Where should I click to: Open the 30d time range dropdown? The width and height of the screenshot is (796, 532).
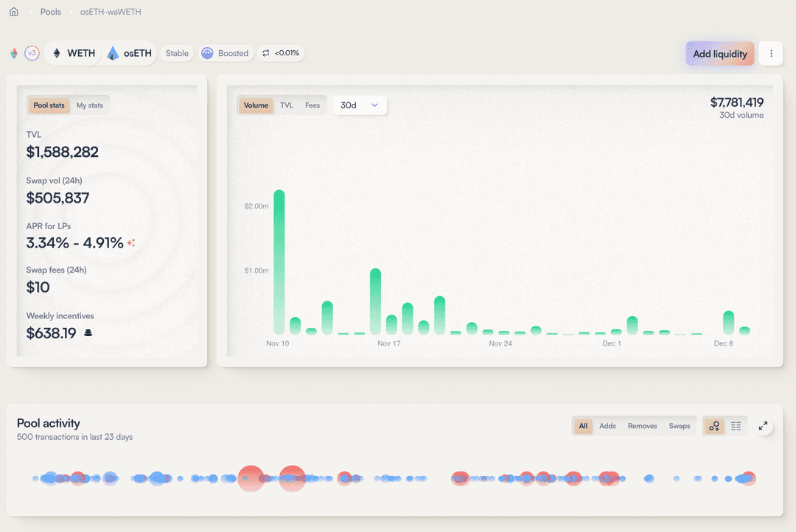click(360, 105)
